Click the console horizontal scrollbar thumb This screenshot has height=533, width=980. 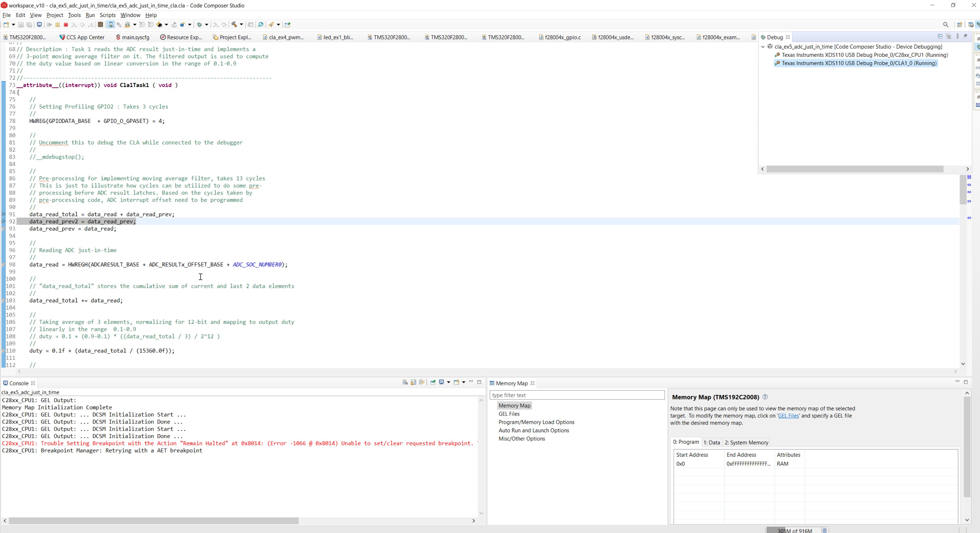pos(154,520)
